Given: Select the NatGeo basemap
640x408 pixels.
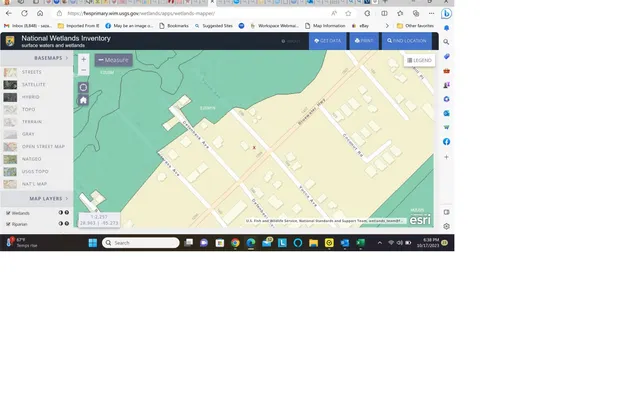Looking at the screenshot, I should [11, 159].
